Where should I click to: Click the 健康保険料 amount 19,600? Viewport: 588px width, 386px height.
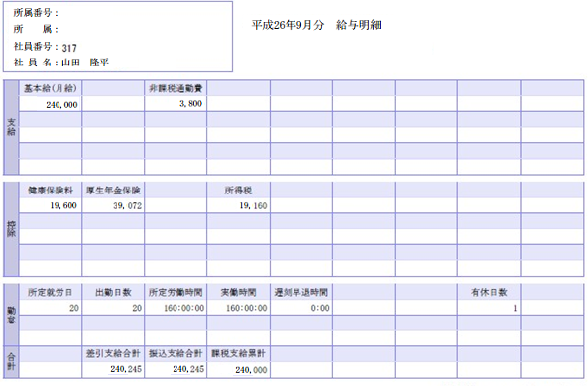63,206
